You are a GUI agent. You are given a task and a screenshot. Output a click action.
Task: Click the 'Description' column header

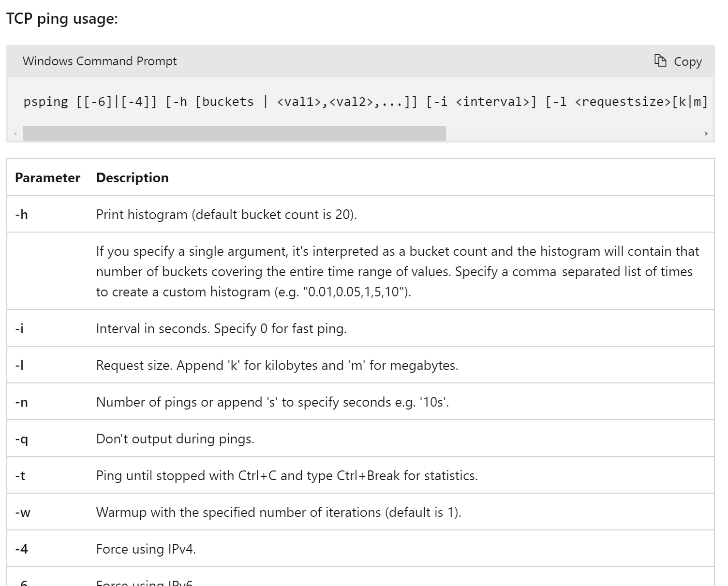pyautogui.click(x=132, y=177)
